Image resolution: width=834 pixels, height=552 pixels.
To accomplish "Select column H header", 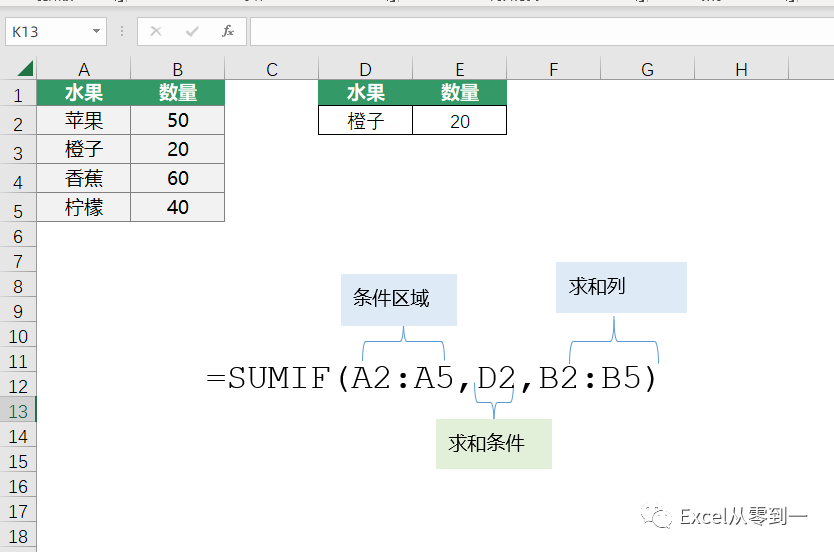I will coord(741,69).
